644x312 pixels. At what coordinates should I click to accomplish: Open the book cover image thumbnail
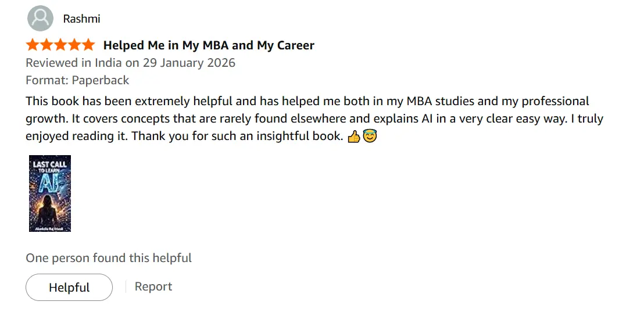point(50,193)
